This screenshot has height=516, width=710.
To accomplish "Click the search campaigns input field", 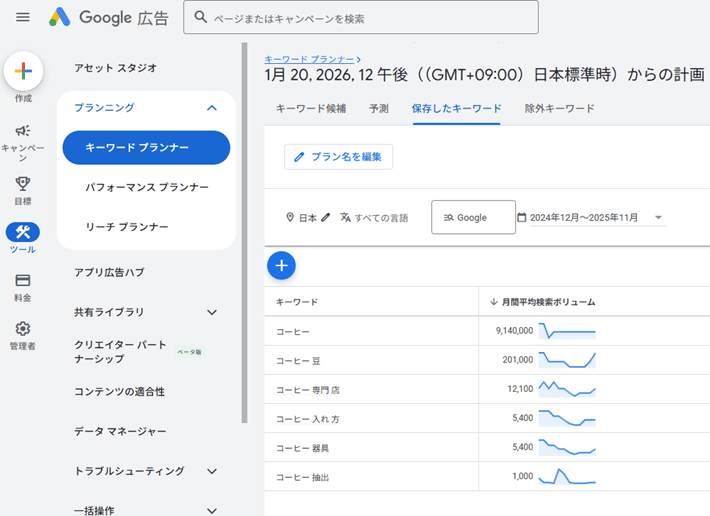I will click(361, 17).
